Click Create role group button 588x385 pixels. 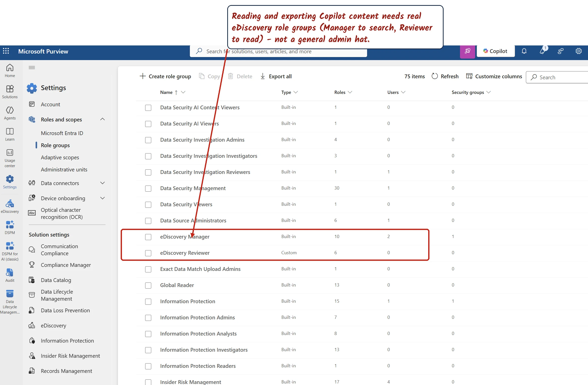point(165,76)
